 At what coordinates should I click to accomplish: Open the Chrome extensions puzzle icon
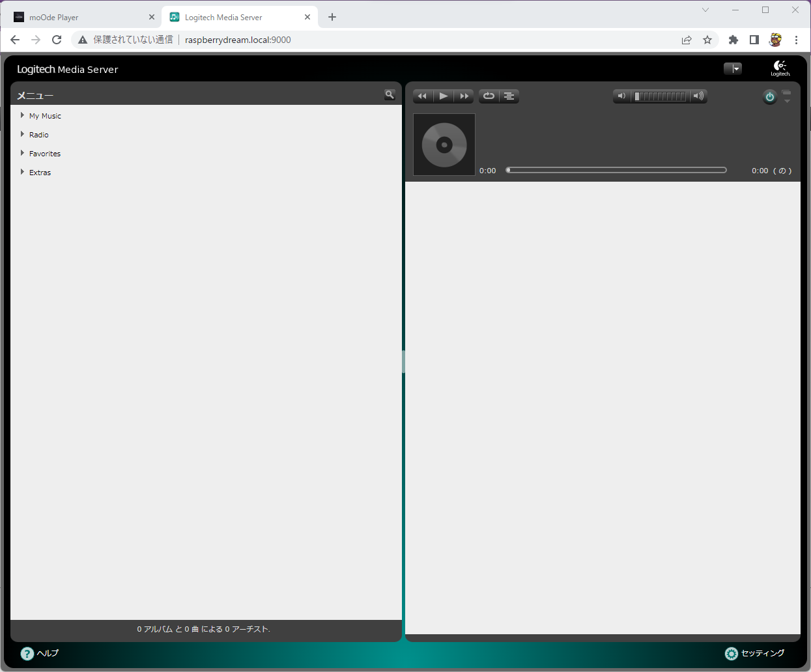point(733,40)
